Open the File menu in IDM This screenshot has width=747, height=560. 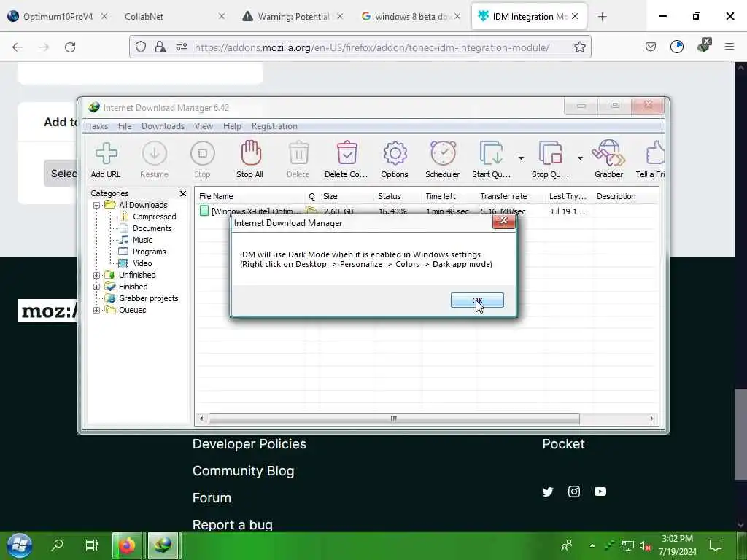tap(125, 126)
